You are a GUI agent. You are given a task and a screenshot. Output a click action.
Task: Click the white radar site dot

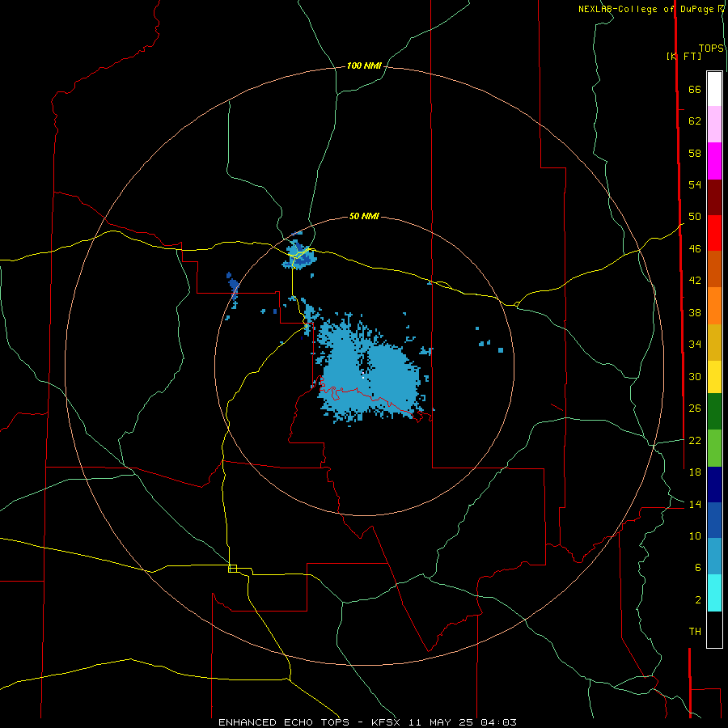(363, 378)
